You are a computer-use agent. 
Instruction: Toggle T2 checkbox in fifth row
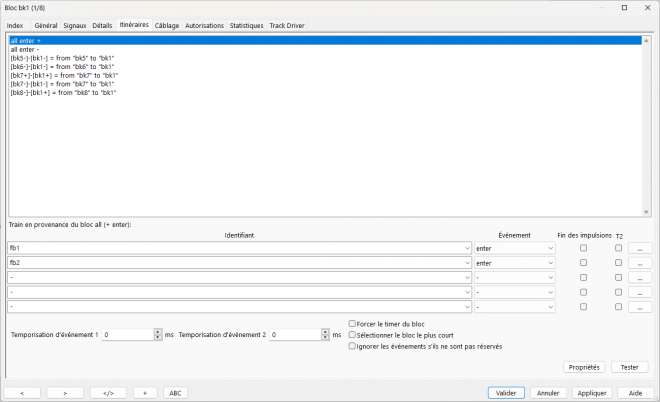[618, 307]
